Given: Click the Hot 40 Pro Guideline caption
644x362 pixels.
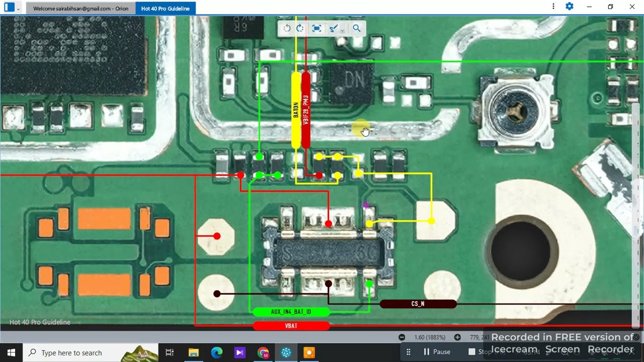Looking at the screenshot, I should [40, 322].
